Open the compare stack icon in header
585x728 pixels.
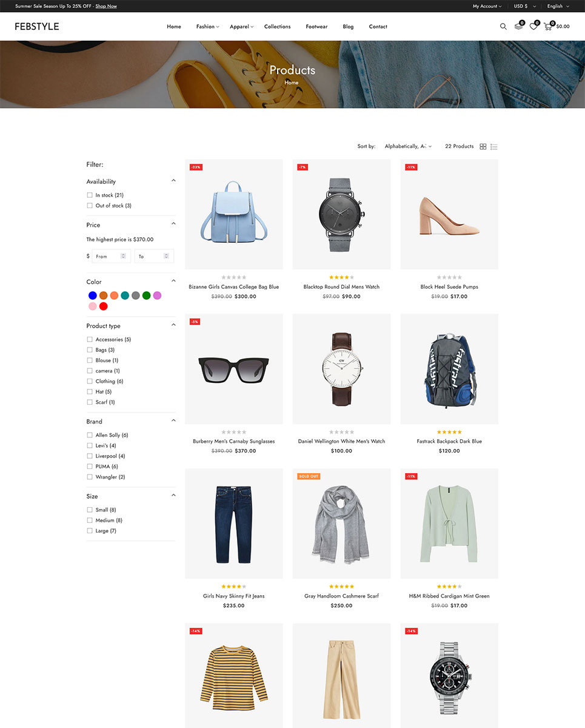pos(518,26)
